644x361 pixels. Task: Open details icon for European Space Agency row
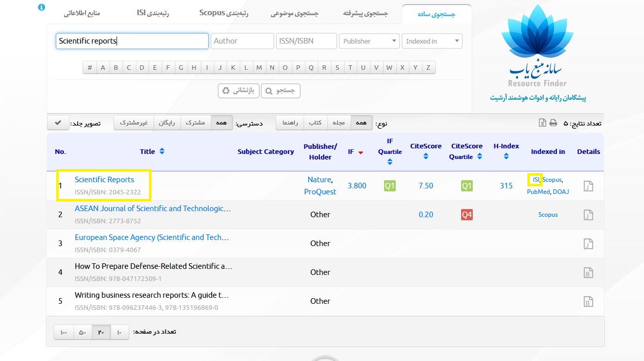[x=588, y=244]
